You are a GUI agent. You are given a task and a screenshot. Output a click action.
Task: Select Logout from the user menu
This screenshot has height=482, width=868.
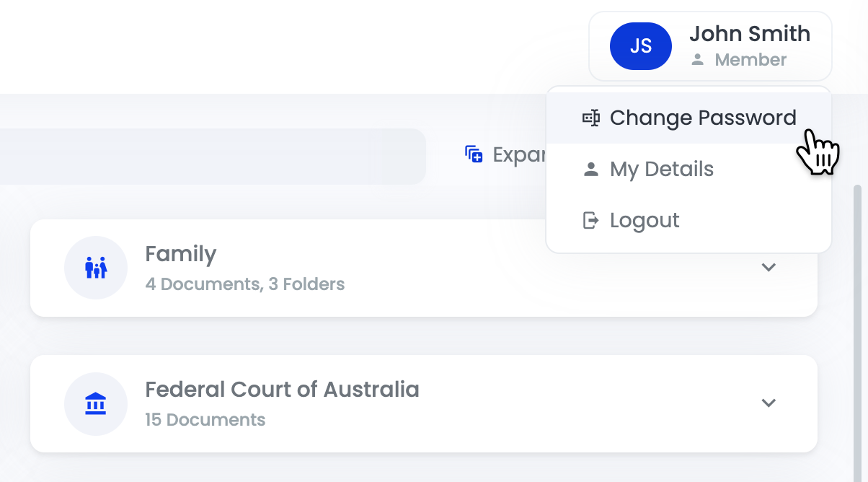(x=644, y=220)
